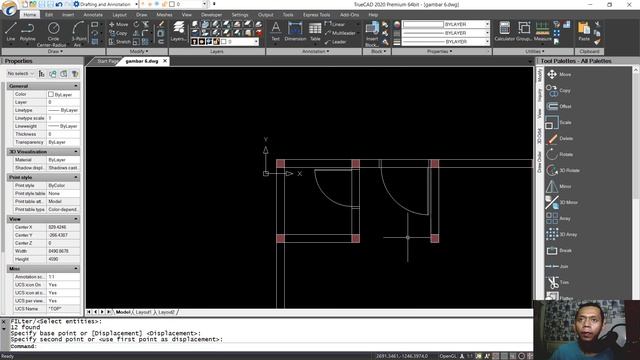Click the Center X value field
Screen dimensions: 640x360
[x=63, y=227]
